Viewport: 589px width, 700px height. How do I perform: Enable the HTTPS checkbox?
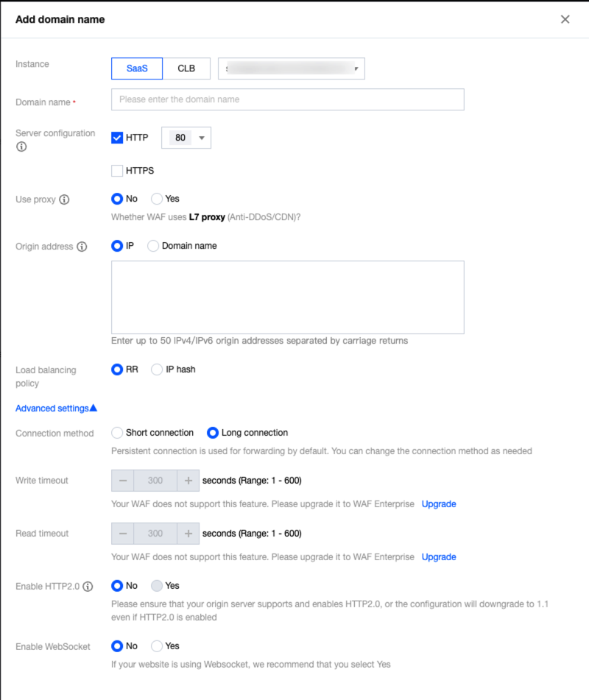[x=117, y=171]
